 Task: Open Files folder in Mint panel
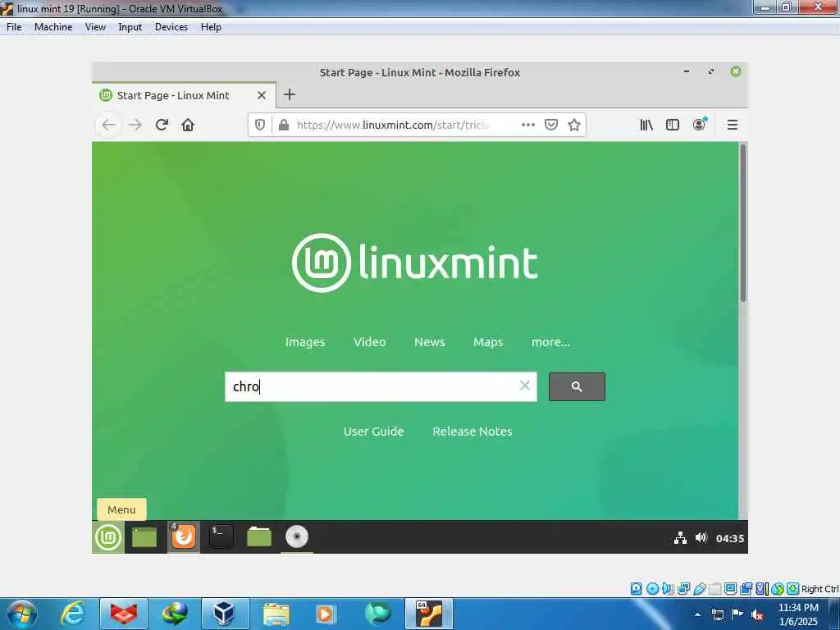point(258,536)
